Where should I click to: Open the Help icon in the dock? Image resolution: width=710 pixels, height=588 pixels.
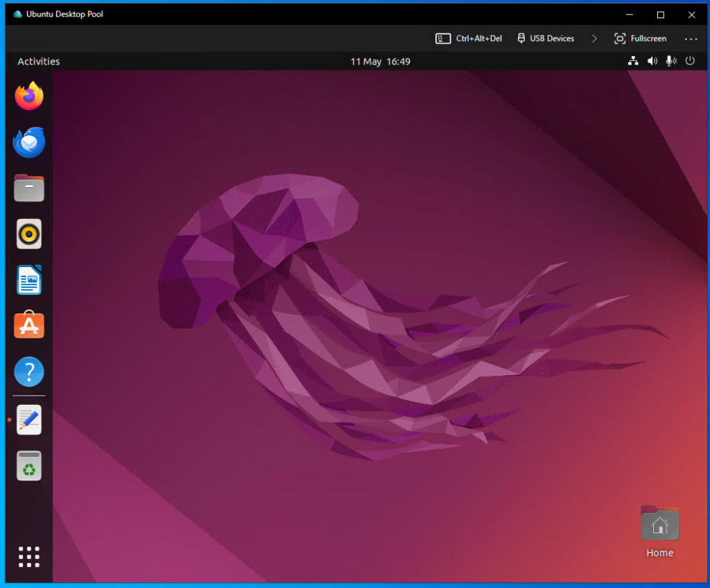click(x=29, y=372)
